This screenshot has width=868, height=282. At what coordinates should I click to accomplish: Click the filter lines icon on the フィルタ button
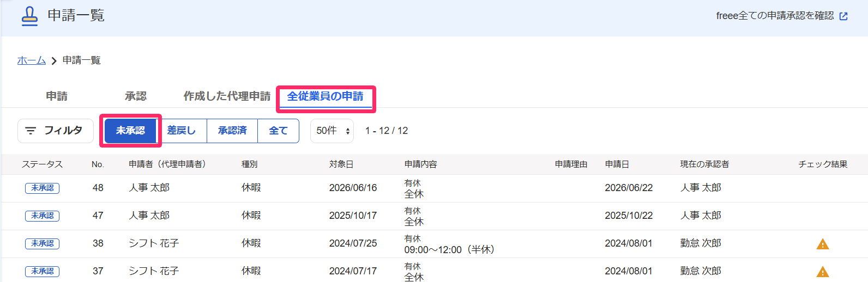coord(31,131)
